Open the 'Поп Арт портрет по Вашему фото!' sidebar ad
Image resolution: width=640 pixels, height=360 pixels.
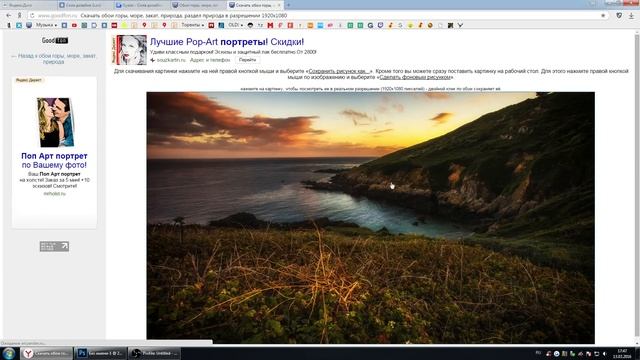(x=54, y=160)
